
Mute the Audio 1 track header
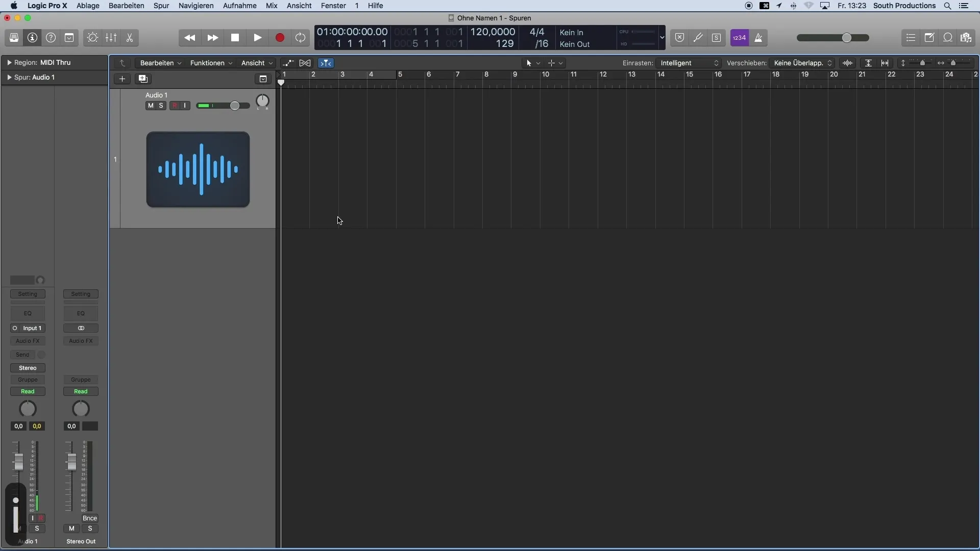[x=151, y=106]
